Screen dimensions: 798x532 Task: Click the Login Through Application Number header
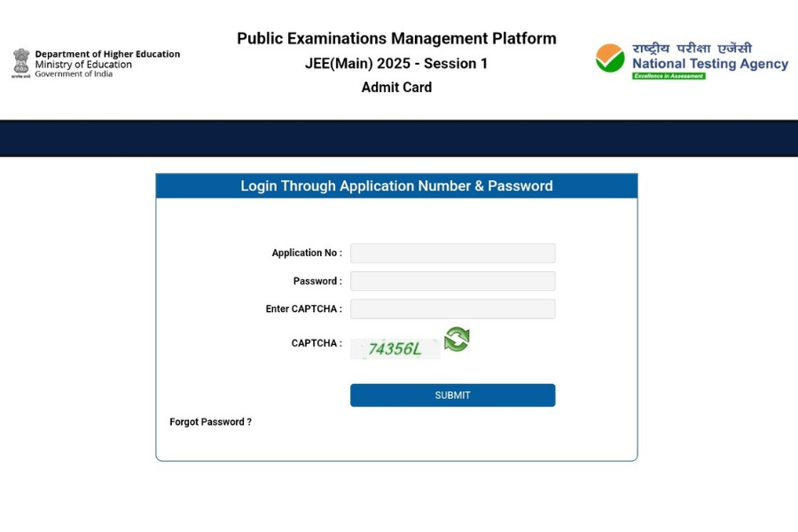(396, 185)
